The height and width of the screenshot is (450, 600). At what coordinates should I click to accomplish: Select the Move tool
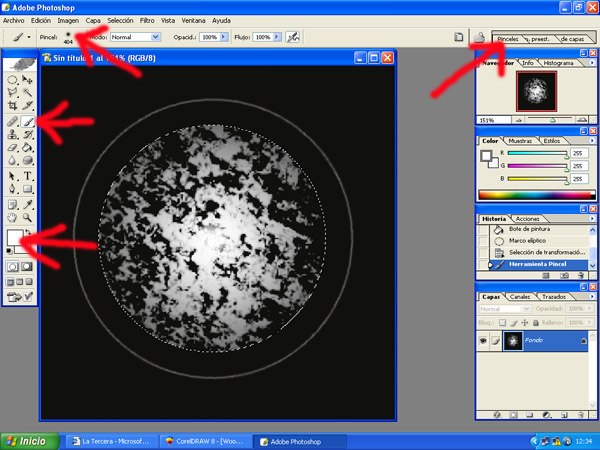(x=27, y=80)
